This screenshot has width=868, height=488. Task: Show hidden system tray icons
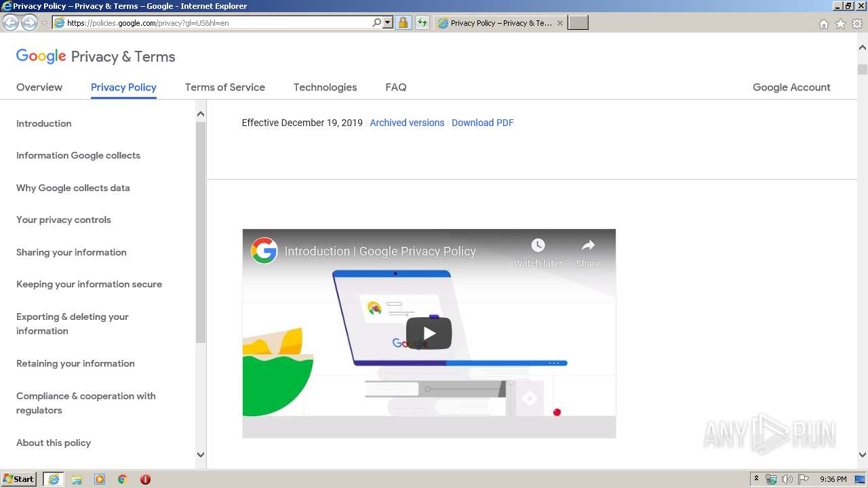point(756,479)
